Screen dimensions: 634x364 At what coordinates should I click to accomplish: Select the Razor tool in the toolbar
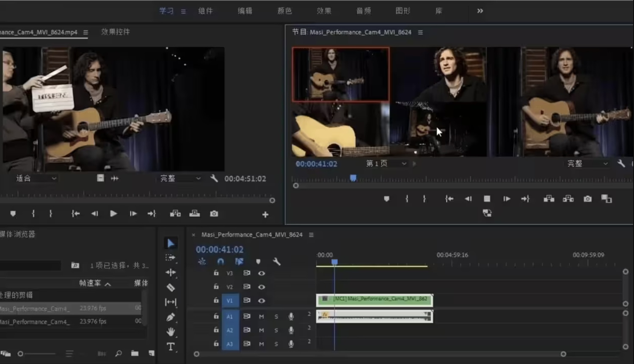pos(171,288)
